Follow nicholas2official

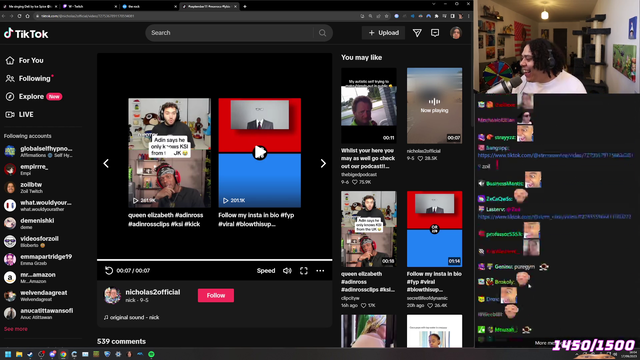click(216, 296)
